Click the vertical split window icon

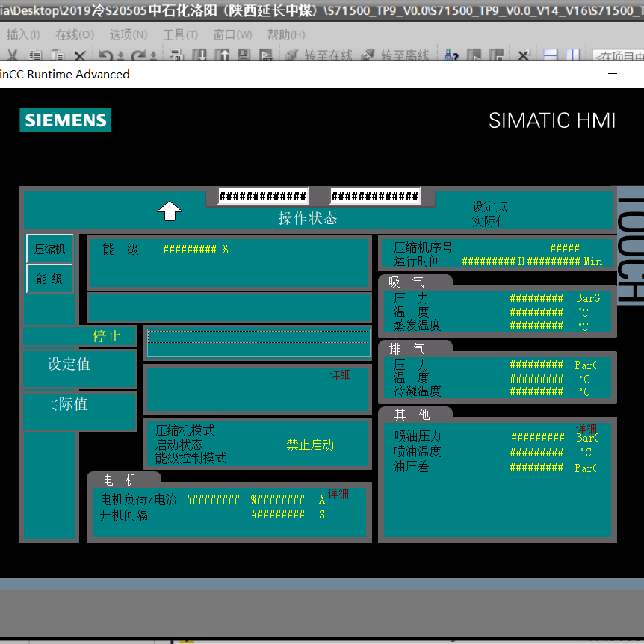572,55
